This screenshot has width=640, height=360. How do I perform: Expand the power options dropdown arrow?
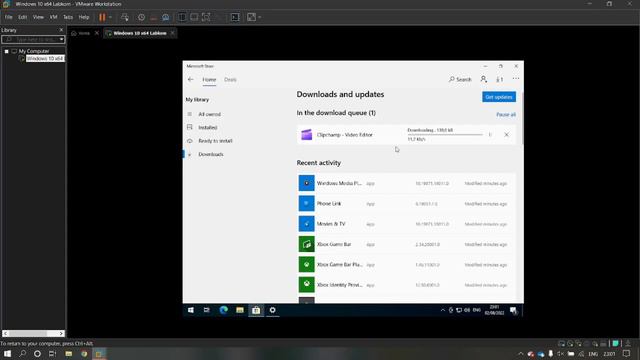pos(110,17)
